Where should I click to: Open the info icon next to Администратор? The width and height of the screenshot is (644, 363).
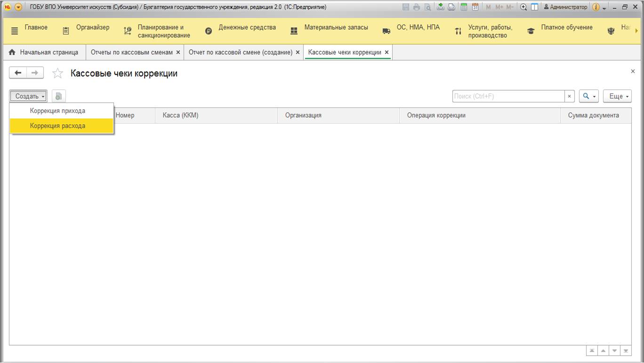pyautogui.click(x=596, y=7)
